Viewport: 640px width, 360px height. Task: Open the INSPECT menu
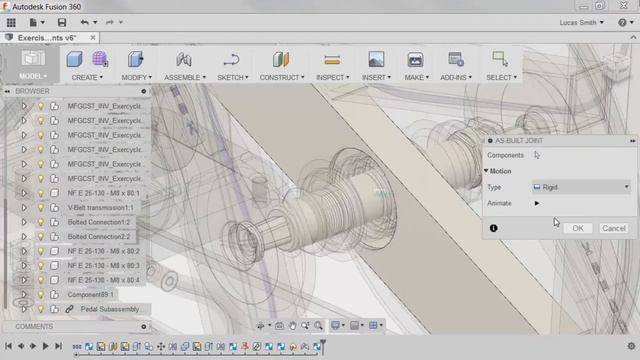coord(333,77)
